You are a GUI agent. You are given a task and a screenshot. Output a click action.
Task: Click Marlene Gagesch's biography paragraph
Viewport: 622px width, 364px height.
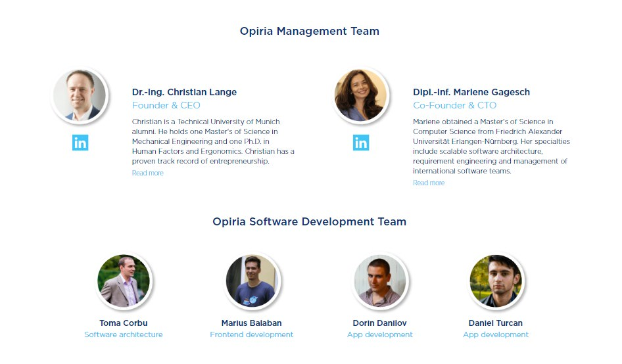click(x=492, y=147)
